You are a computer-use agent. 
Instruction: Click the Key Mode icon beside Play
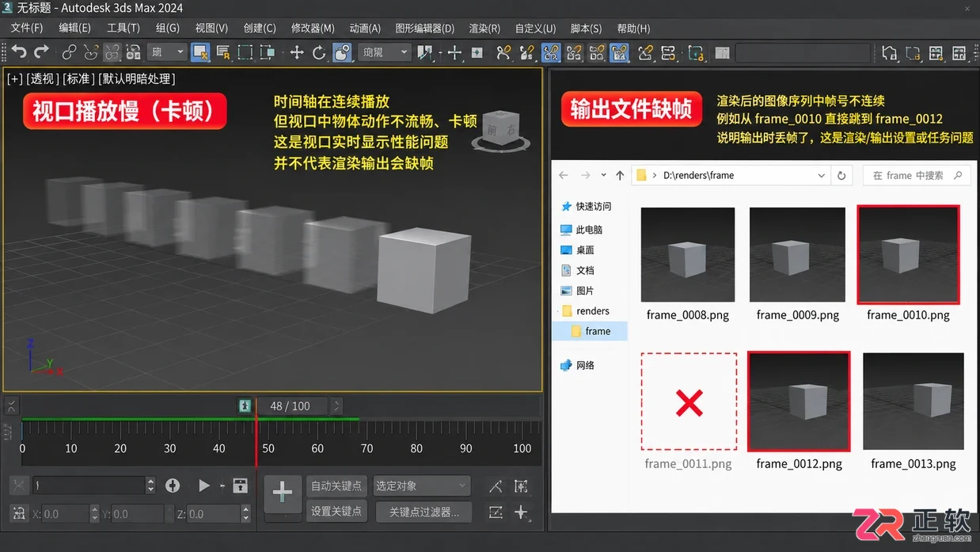pyautogui.click(x=241, y=485)
